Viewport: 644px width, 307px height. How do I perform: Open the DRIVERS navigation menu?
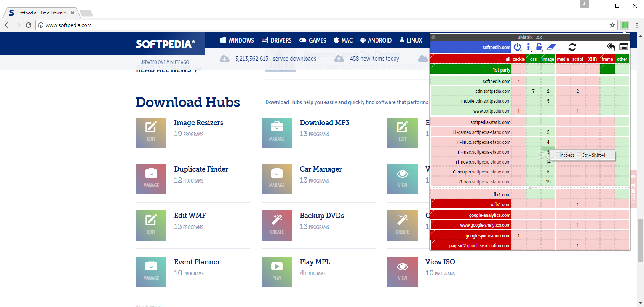coord(276,40)
